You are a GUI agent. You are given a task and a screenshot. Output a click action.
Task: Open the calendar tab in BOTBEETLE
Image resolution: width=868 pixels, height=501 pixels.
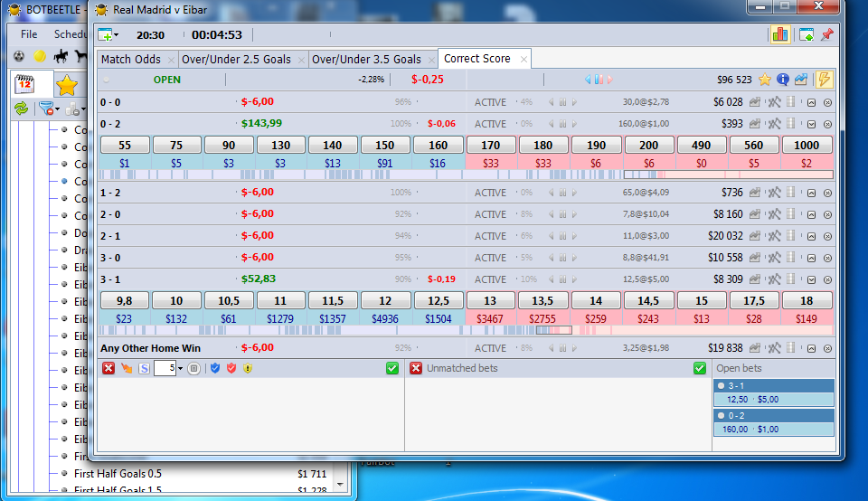click(25, 84)
